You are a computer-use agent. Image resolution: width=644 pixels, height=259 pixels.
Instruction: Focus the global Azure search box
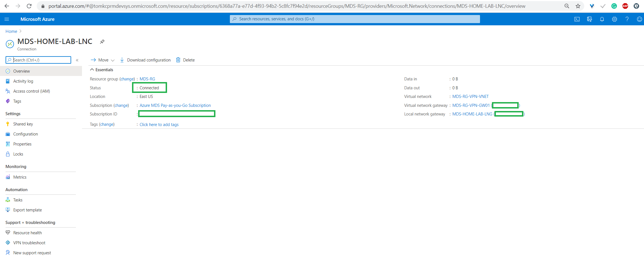pyautogui.click(x=355, y=19)
